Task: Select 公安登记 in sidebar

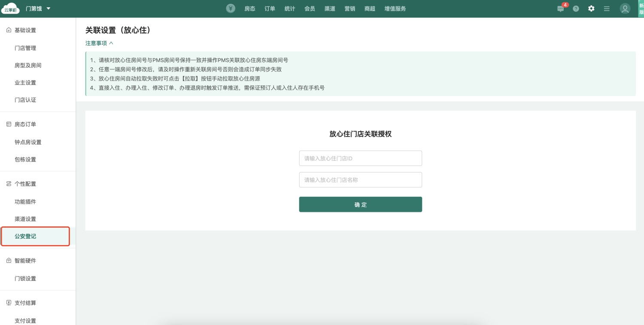Action: [x=25, y=236]
